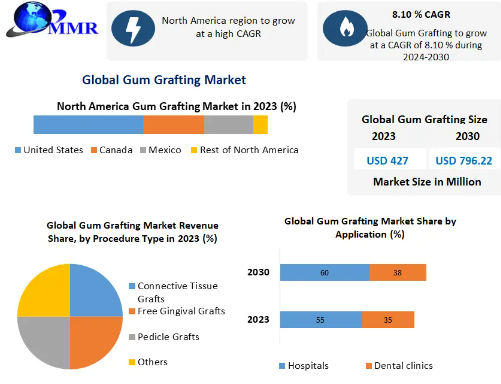Click the United States blue legend swatch
The height and width of the screenshot is (384, 501).
tap(18, 150)
